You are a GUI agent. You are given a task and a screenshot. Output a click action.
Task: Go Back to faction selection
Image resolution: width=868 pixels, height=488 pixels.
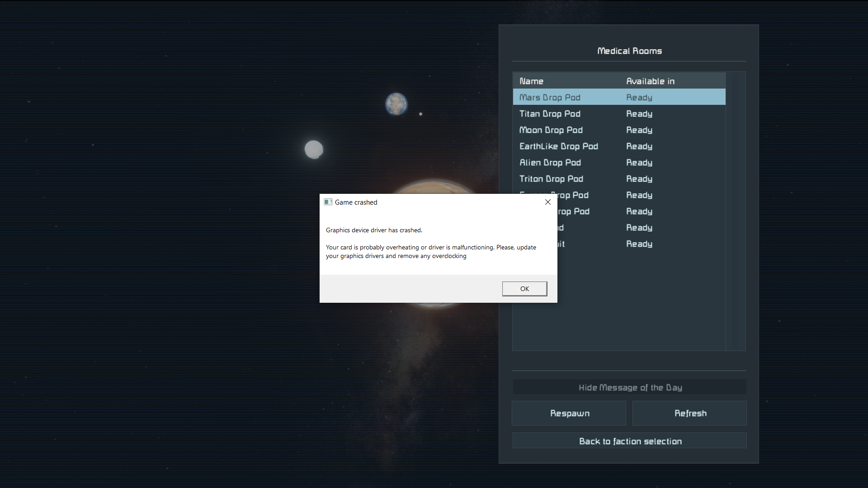pos(630,441)
